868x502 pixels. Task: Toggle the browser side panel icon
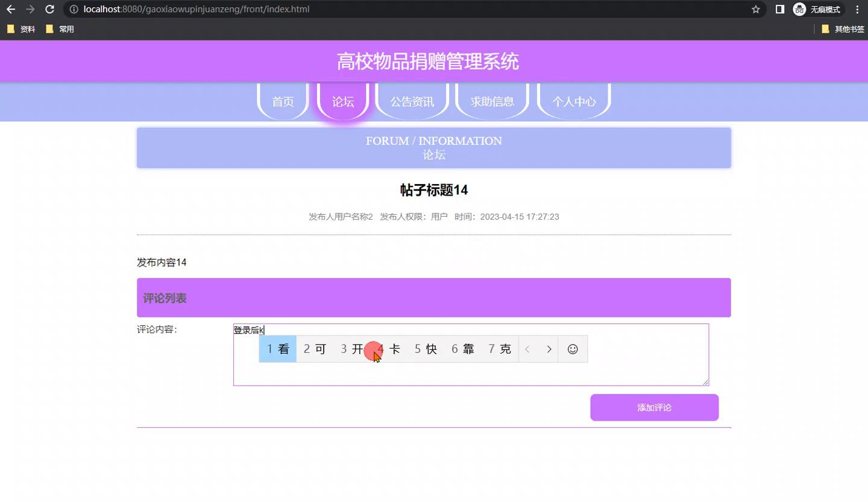click(x=780, y=10)
